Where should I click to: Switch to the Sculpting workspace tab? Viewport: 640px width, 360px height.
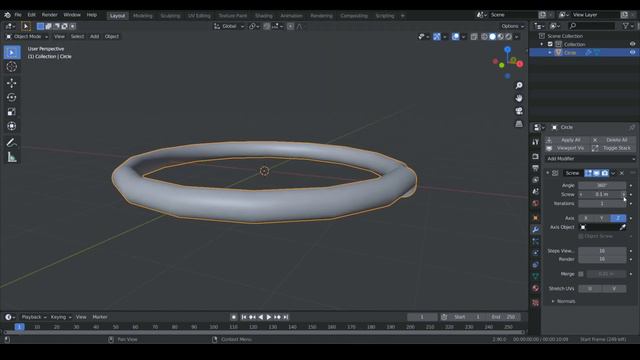point(170,16)
